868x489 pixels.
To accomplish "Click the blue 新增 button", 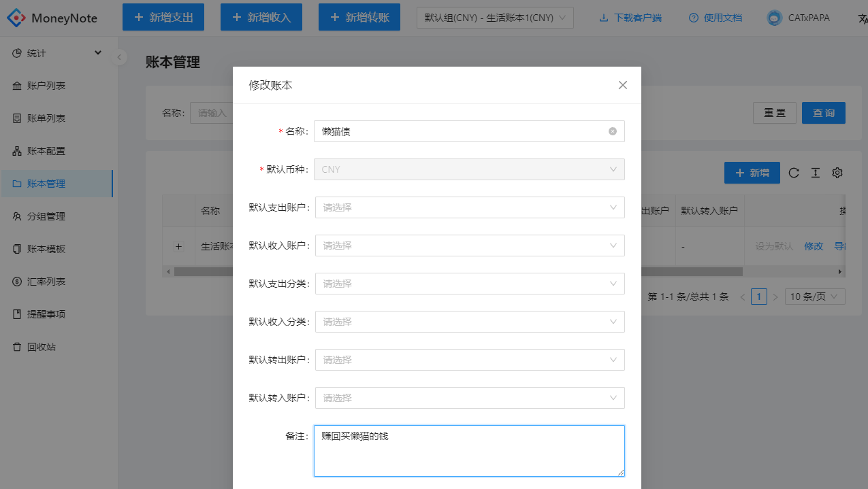I will [752, 173].
